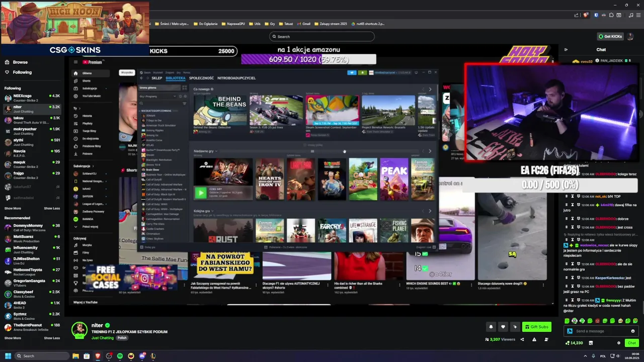Screen dimensions: 644x362
Task: Click the Just Chatting category link
Action: click(103, 338)
